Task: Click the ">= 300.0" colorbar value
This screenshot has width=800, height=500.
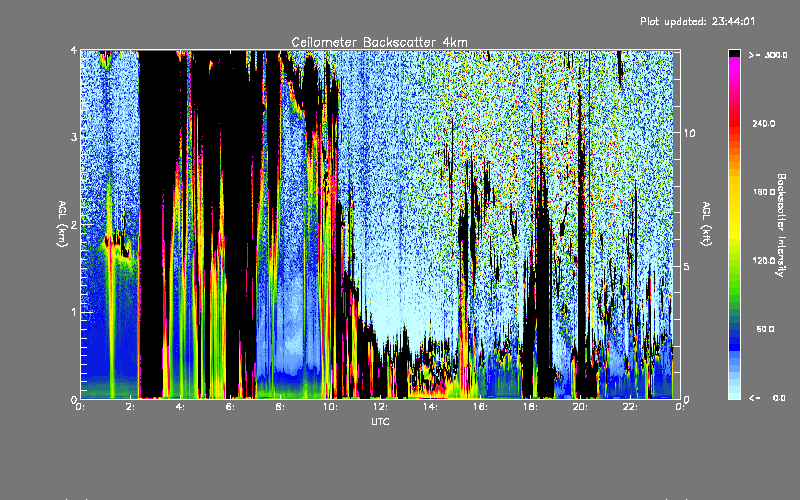Action: pyautogui.click(x=768, y=55)
